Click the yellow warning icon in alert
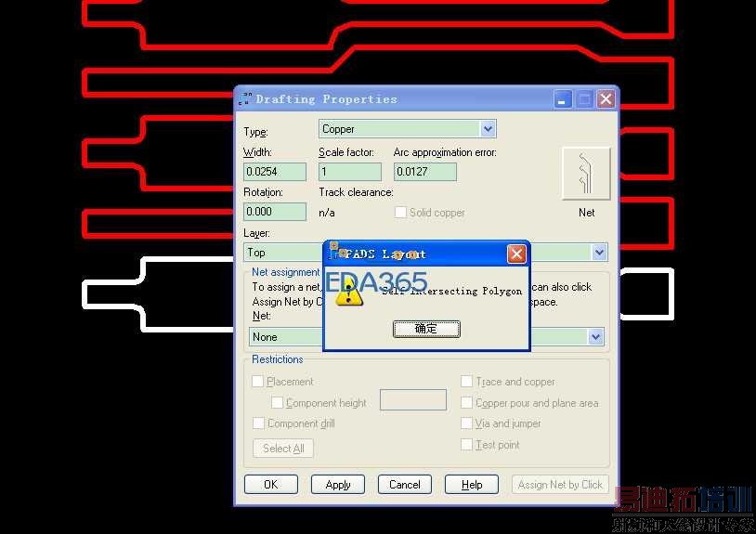Viewport: 756px width, 534px height. pos(349,293)
